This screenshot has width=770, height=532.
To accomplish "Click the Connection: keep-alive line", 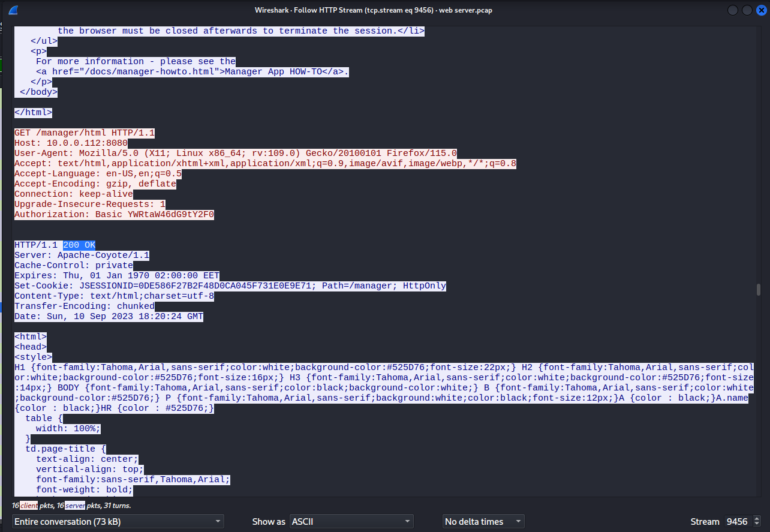I will 74,194.
